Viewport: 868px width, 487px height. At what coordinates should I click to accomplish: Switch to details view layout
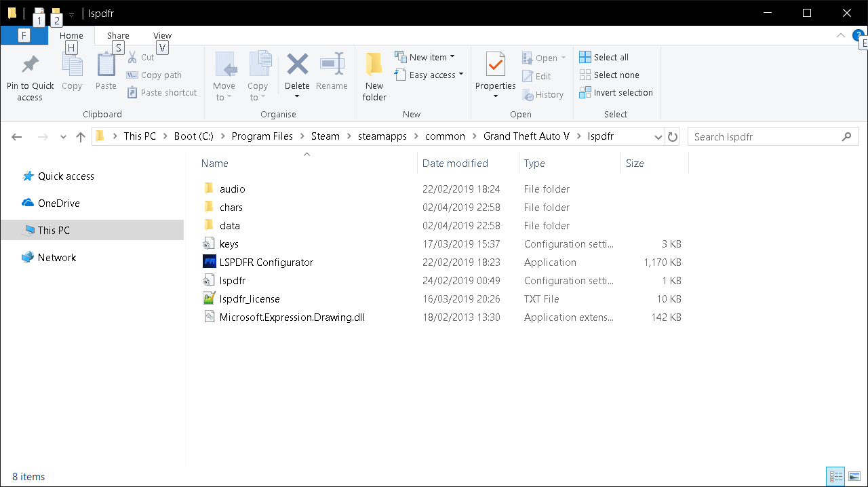pos(835,477)
